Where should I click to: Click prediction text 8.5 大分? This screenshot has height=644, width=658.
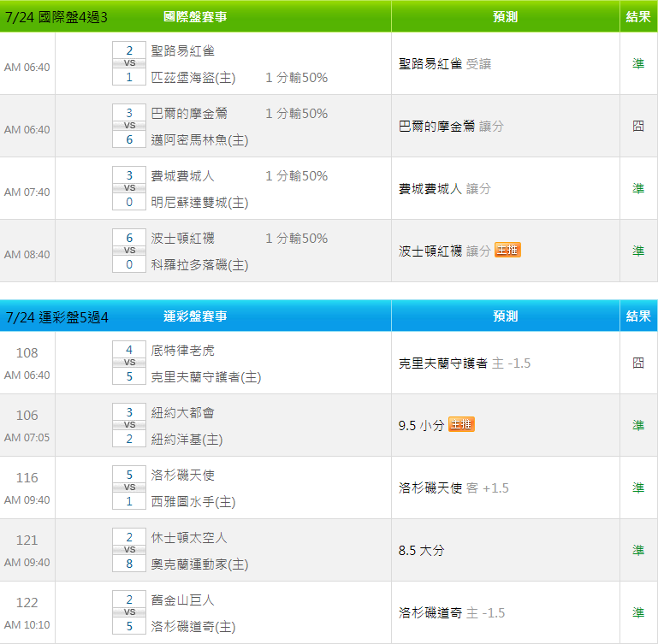coord(421,551)
